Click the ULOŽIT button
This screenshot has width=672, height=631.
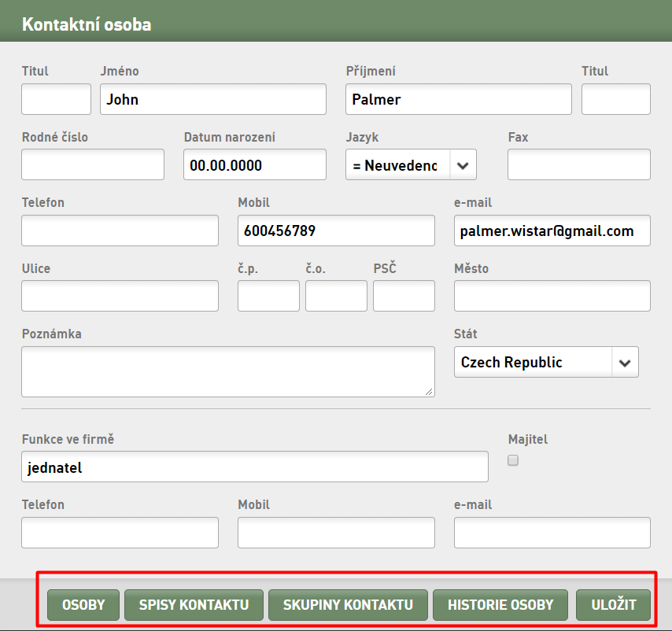(x=613, y=605)
